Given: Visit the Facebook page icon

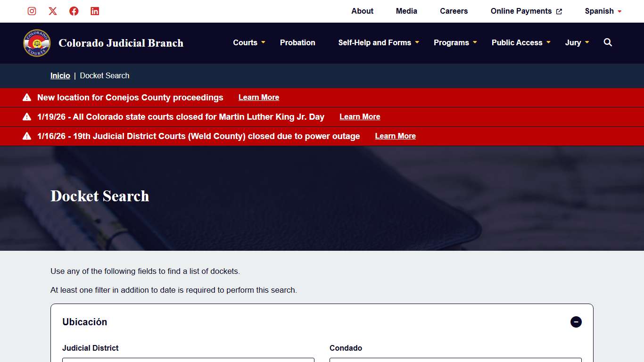Looking at the screenshot, I should click(74, 11).
